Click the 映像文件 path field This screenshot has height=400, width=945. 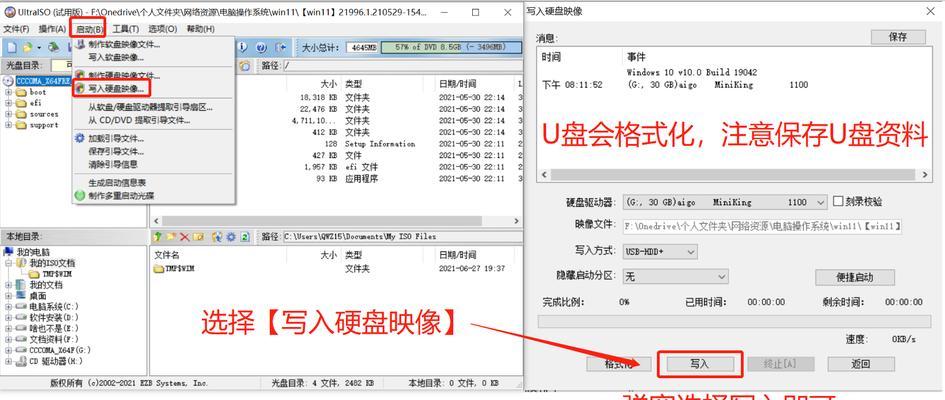[762, 226]
